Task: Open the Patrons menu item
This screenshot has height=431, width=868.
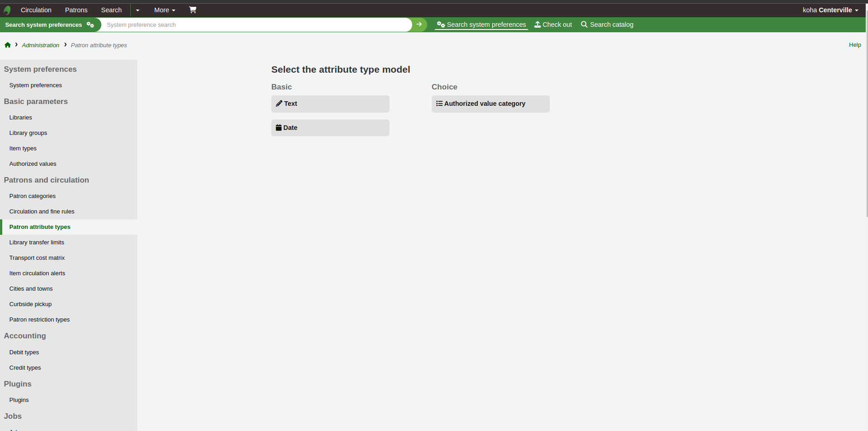Action: click(76, 10)
